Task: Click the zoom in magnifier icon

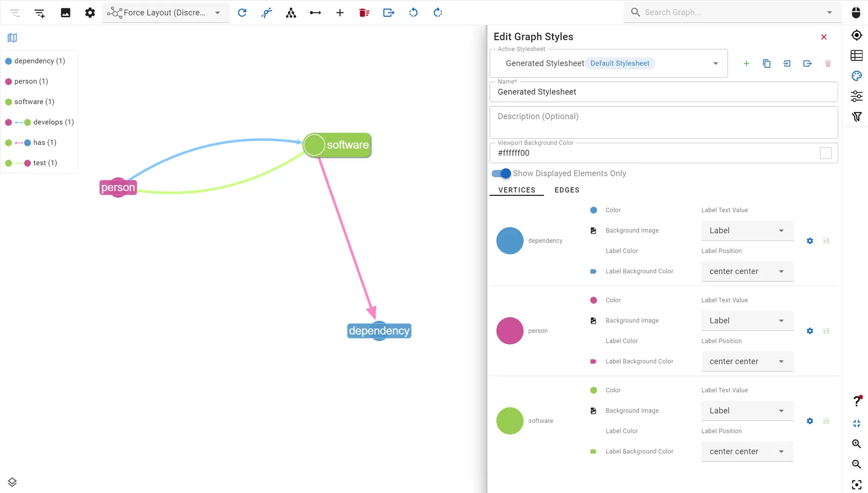Action: pyautogui.click(x=857, y=444)
